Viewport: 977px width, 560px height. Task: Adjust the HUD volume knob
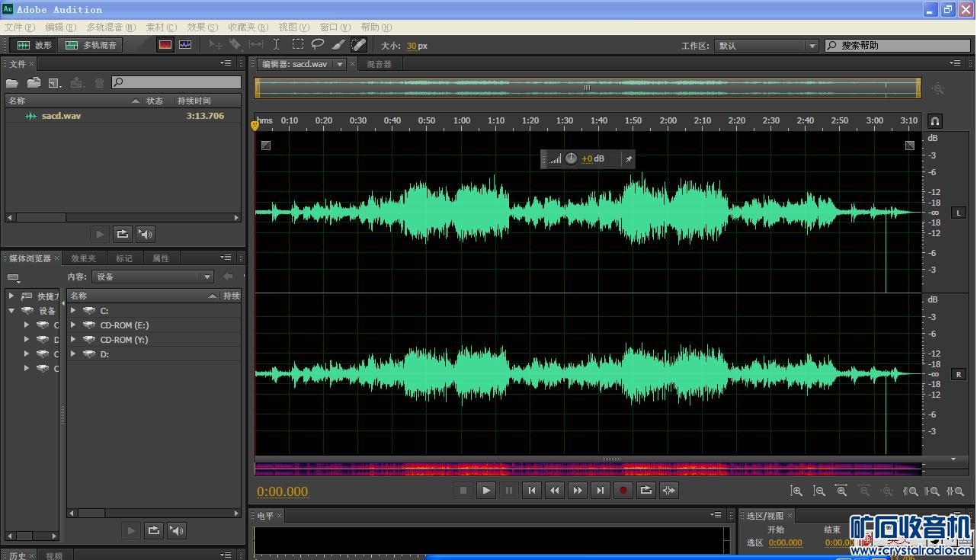click(x=571, y=158)
